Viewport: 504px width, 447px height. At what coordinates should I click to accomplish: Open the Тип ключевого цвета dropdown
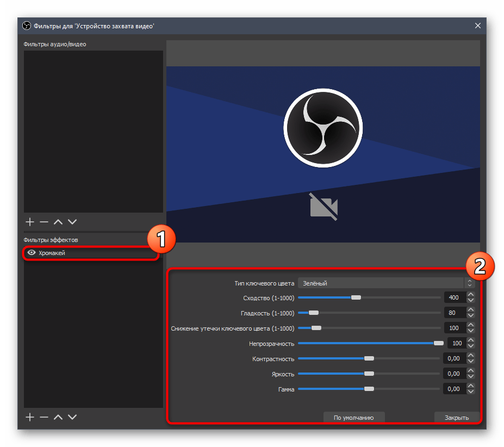pyautogui.click(x=385, y=283)
